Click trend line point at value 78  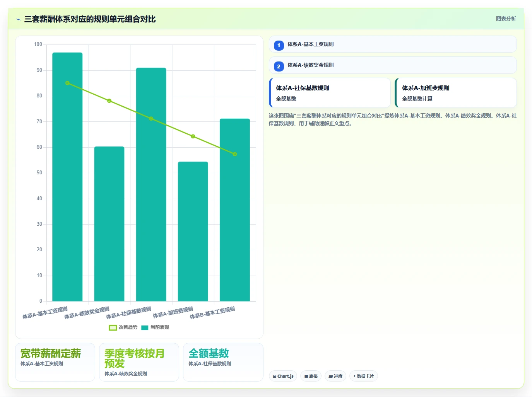[109, 101]
